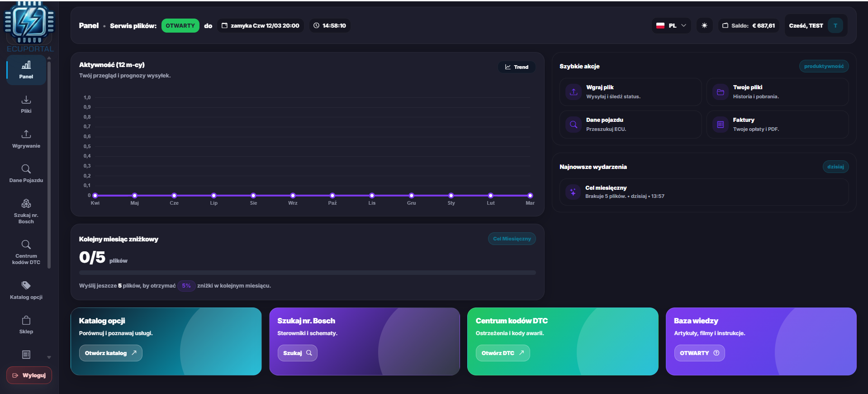The image size is (868, 394).
Task: Open the Katalog opcji tag icon
Action: point(26,285)
